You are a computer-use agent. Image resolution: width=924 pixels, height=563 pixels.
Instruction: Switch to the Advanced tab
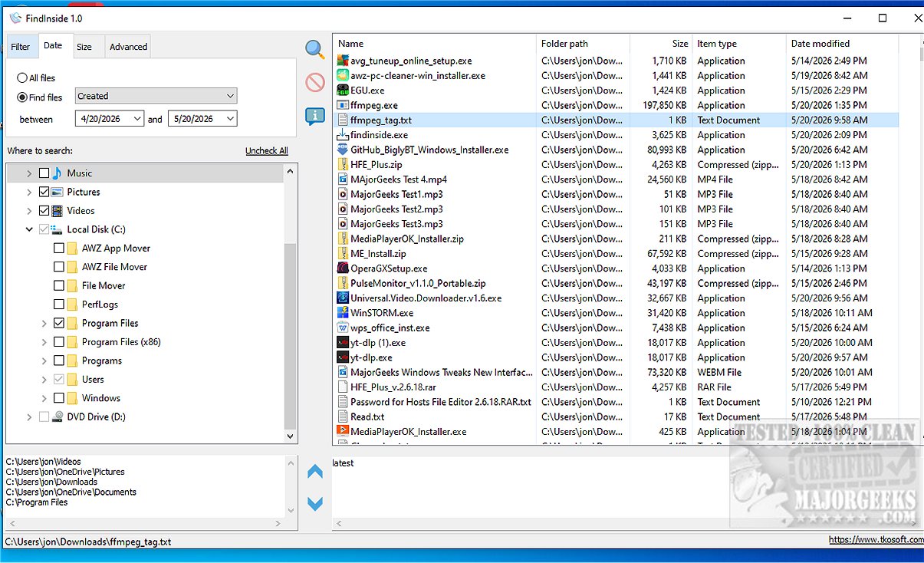[x=128, y=47]
